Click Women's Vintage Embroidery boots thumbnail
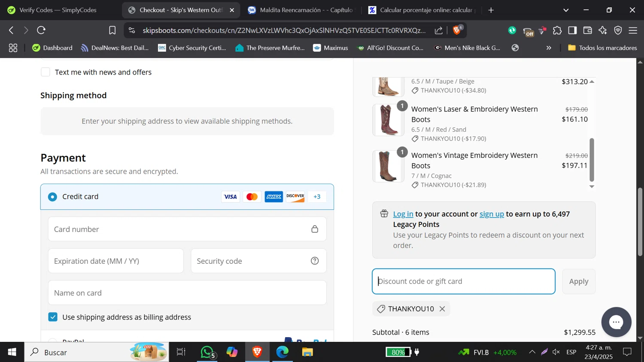 tap(389, 166)
